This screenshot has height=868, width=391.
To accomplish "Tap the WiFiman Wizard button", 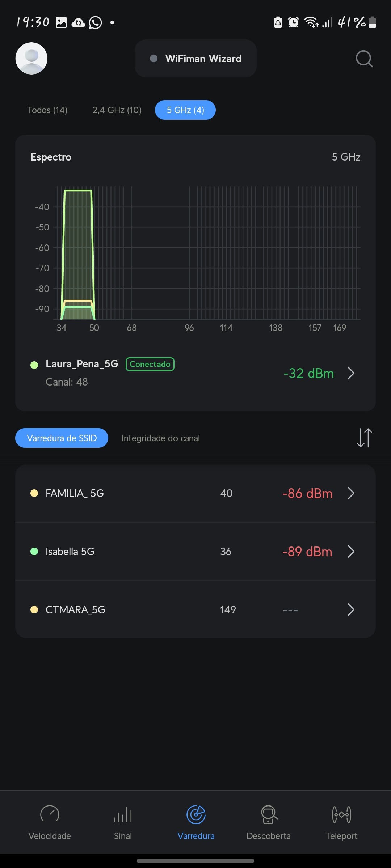I will (196, 59).
